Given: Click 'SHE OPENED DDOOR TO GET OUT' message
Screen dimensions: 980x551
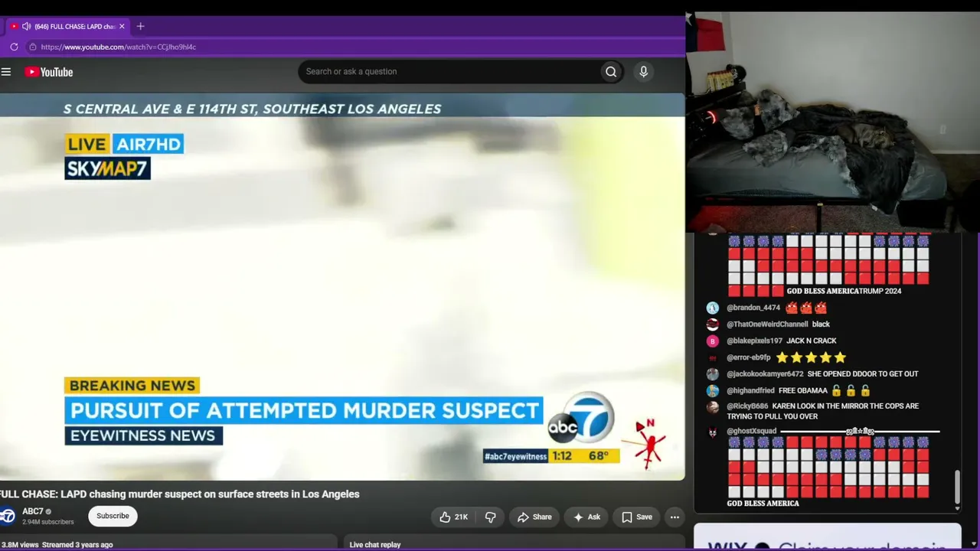Looking at the screenshot, I should (863, 374).
